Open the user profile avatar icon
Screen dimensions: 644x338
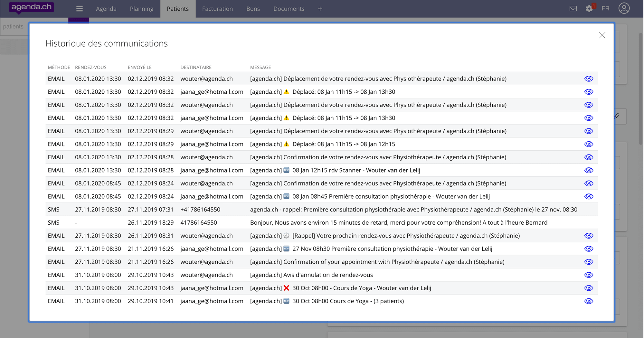coord(624,8)
